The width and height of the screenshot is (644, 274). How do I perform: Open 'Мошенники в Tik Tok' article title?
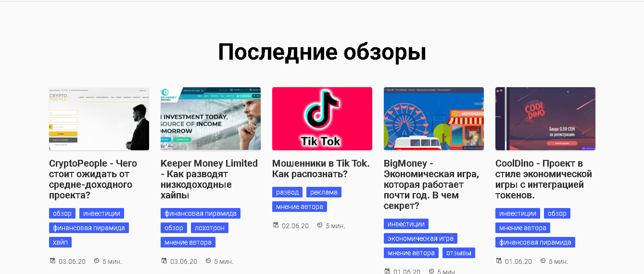[x=321, y=169]
